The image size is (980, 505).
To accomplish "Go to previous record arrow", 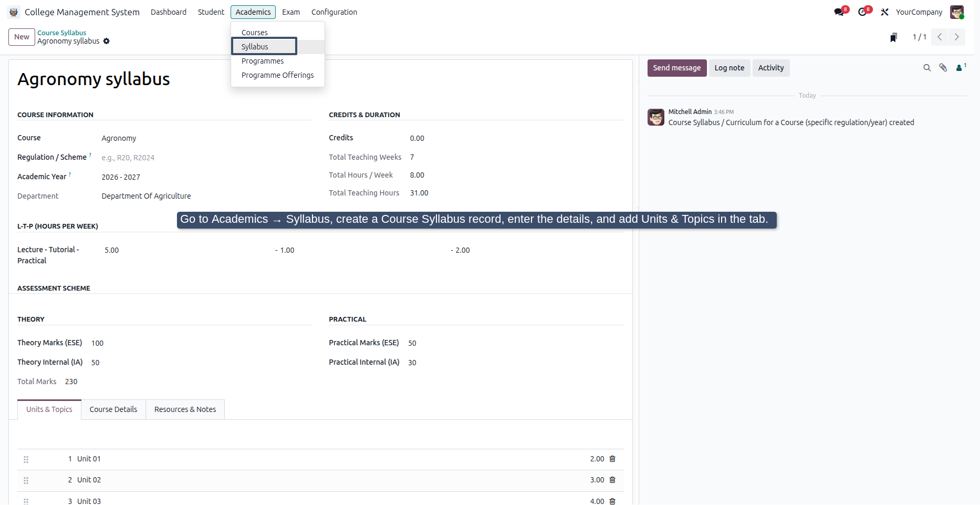I will (x=940, y=37).
